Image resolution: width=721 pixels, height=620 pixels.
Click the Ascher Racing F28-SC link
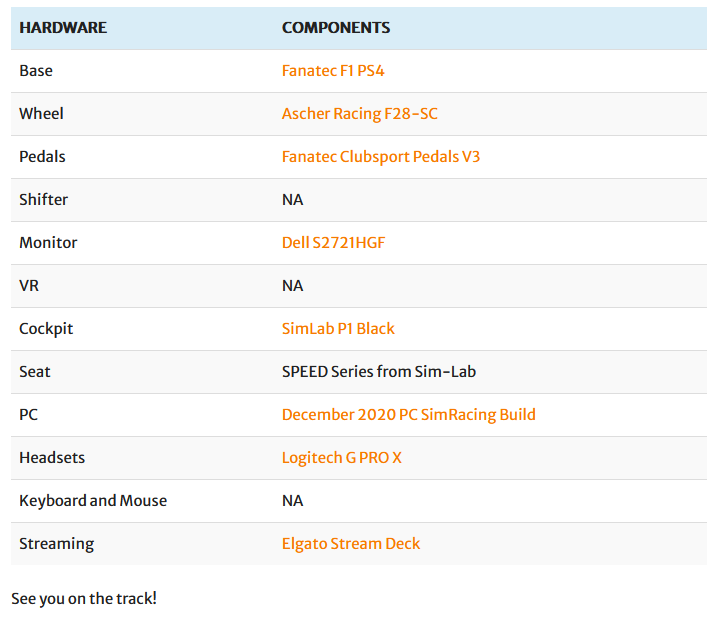pyautogui.click(x=359, y=114)
